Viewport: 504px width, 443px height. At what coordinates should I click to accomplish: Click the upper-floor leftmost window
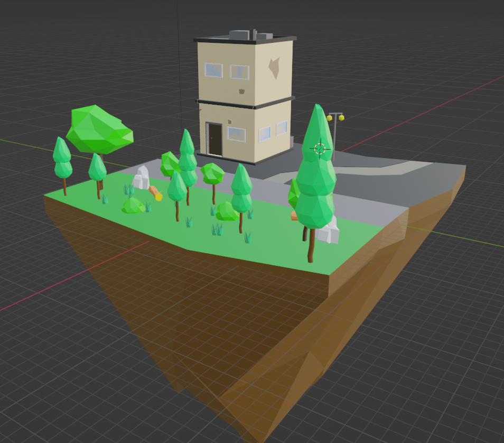[x=214, y=70]
